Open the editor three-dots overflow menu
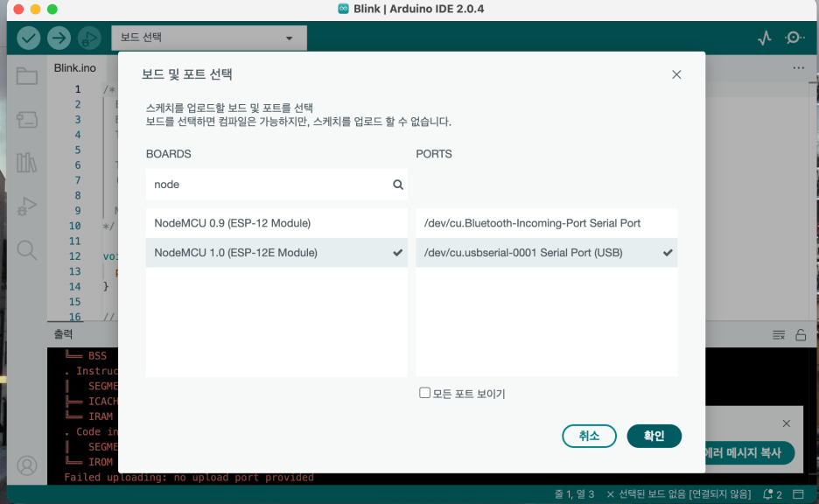 click(798, 68)
